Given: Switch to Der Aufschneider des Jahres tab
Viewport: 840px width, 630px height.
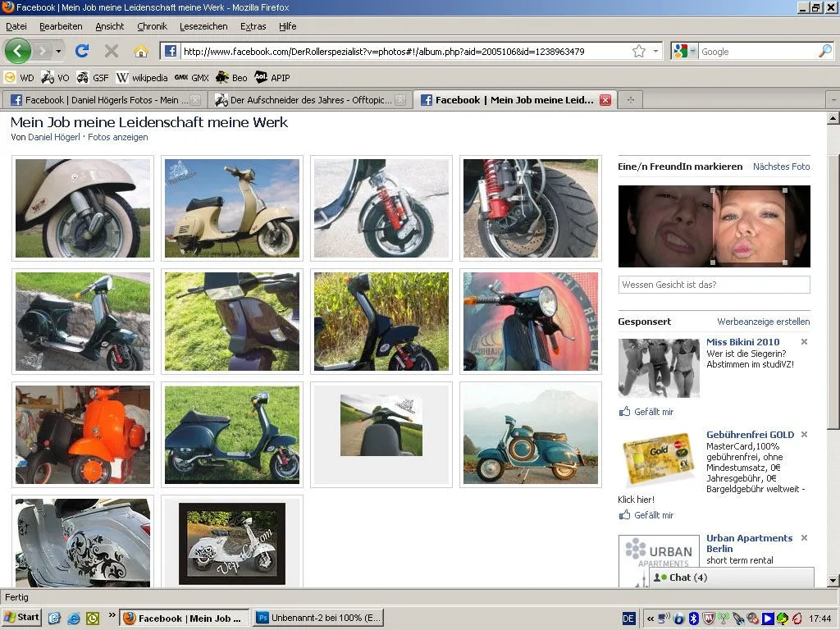Looking at the screenshot, I should [x=309, y=100].
